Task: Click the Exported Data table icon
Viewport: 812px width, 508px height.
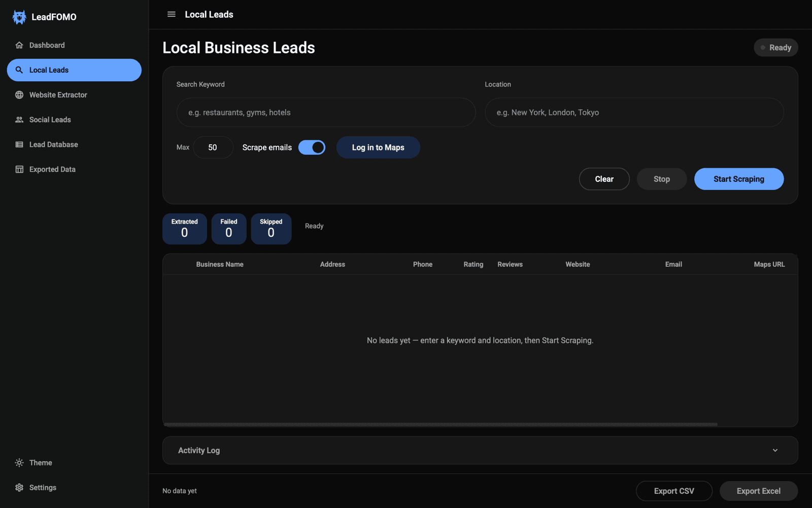Action: (x=19, y=170)
